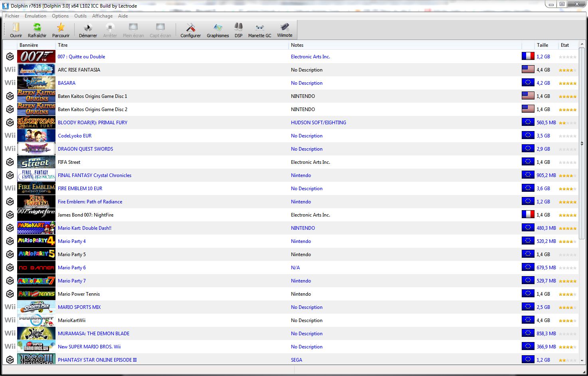The width and height of the screenshot is (588, 376).
Task: Click the Parcourir star icon
Action: click(x=61, y=27)
